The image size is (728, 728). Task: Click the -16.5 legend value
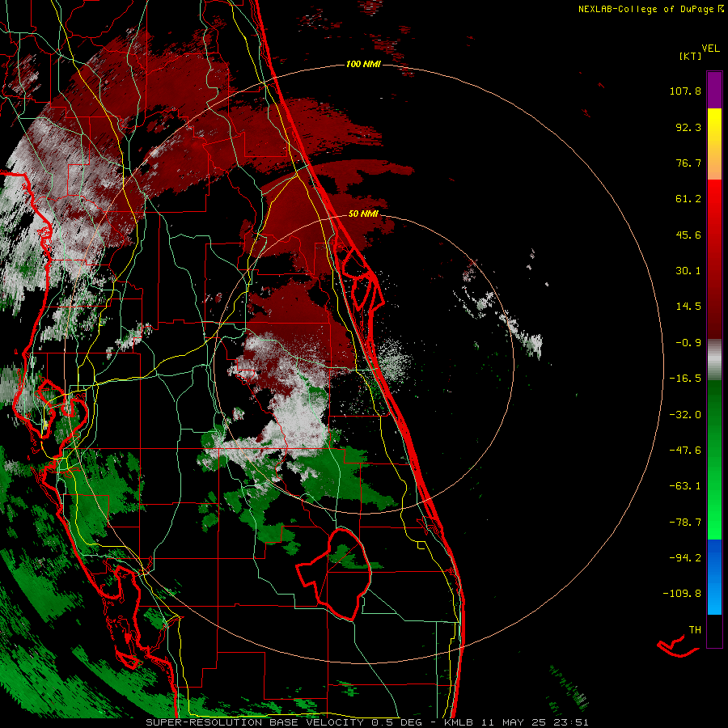click(x=685, y=379)
